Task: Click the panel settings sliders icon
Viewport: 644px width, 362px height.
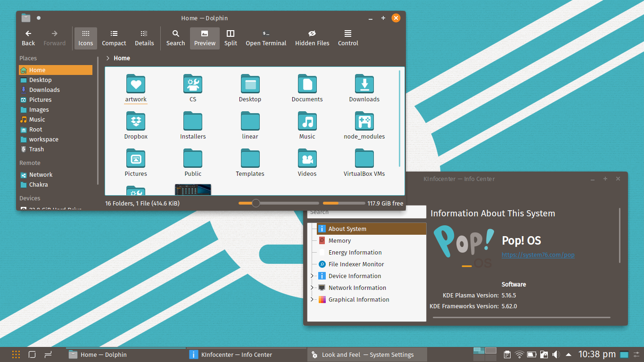Action: (637, 354)
